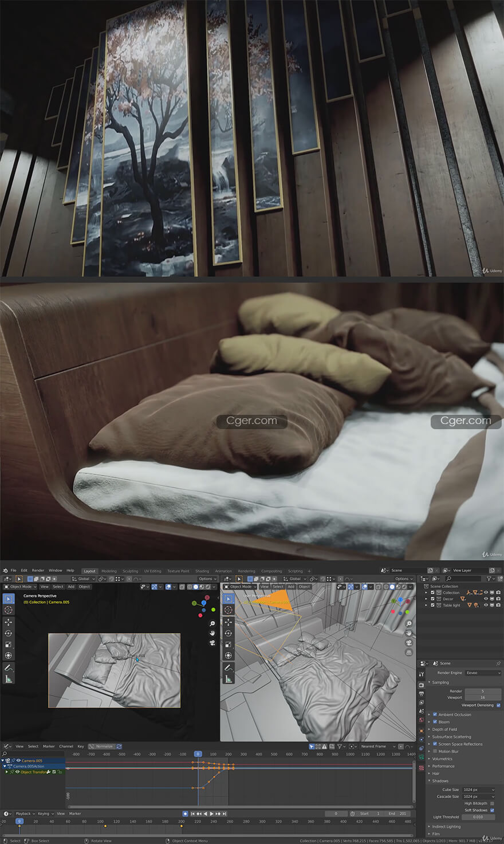Select the Move tool in left viewport
This screenshot has width=504, height=844.
tap(8, 622)
